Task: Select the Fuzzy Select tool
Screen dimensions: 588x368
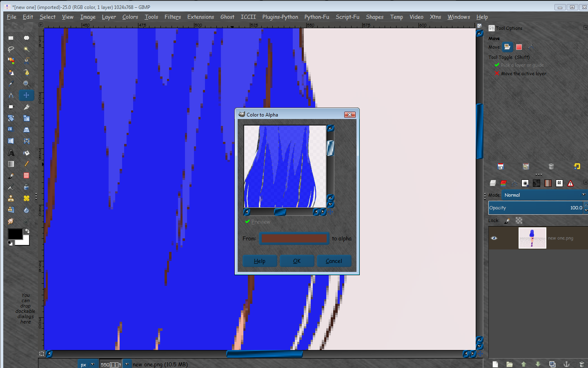Action: [x=26, y=49]
